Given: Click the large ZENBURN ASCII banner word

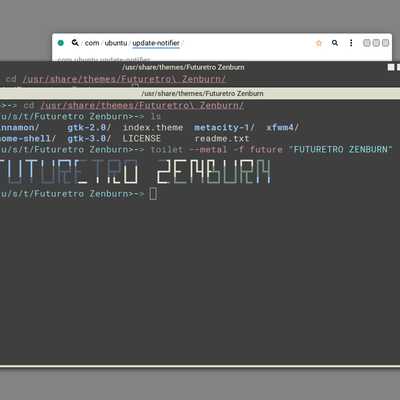Looking at the screenshot, I should (x=214, y=171).
